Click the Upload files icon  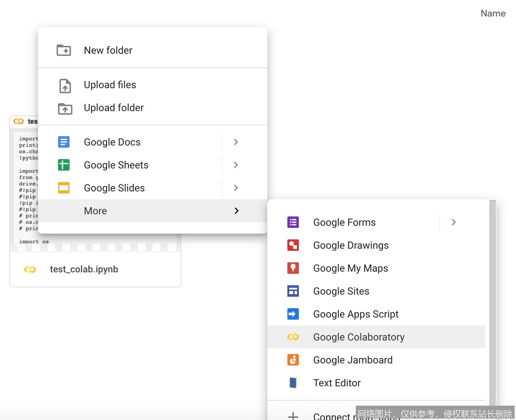click(65, 86)
